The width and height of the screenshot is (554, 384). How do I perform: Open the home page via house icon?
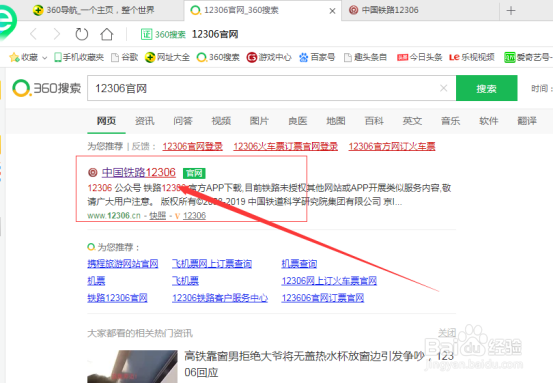[x=107, y=34]
